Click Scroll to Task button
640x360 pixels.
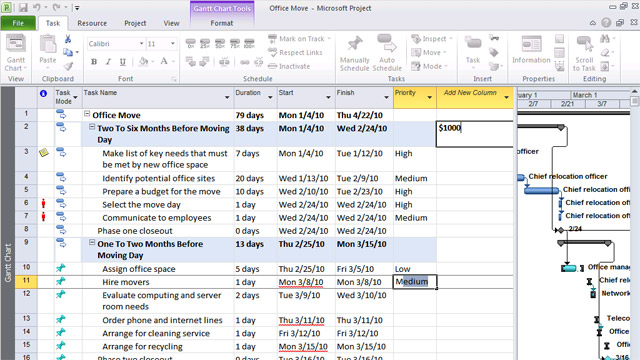click(584, 53)
